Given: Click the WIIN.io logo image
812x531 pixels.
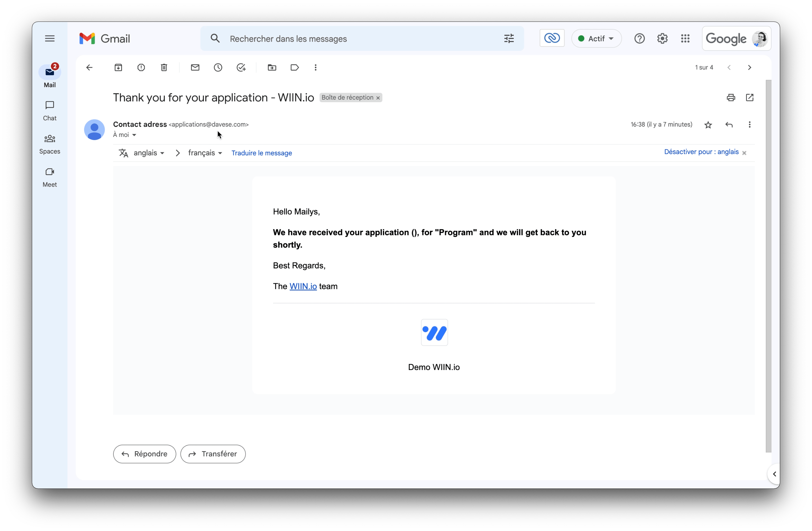Looking at the screenshot, I should coord(434,332).
